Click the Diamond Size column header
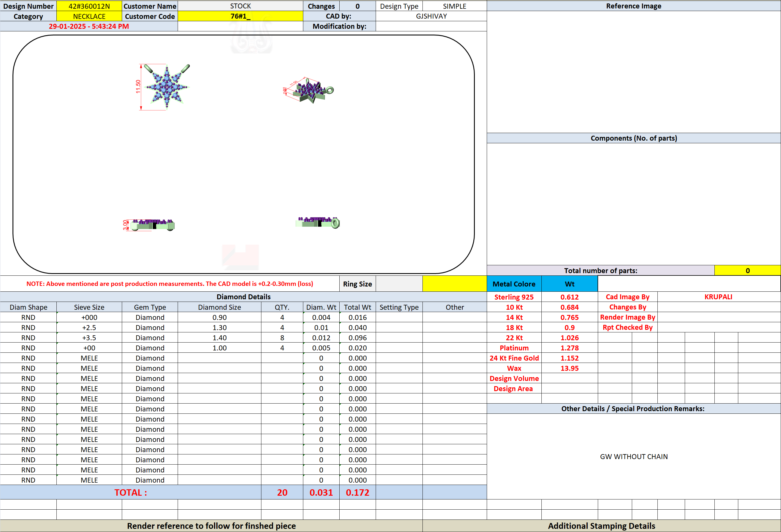The height and width of the screenshot is (532, 781). click(220, 307)
